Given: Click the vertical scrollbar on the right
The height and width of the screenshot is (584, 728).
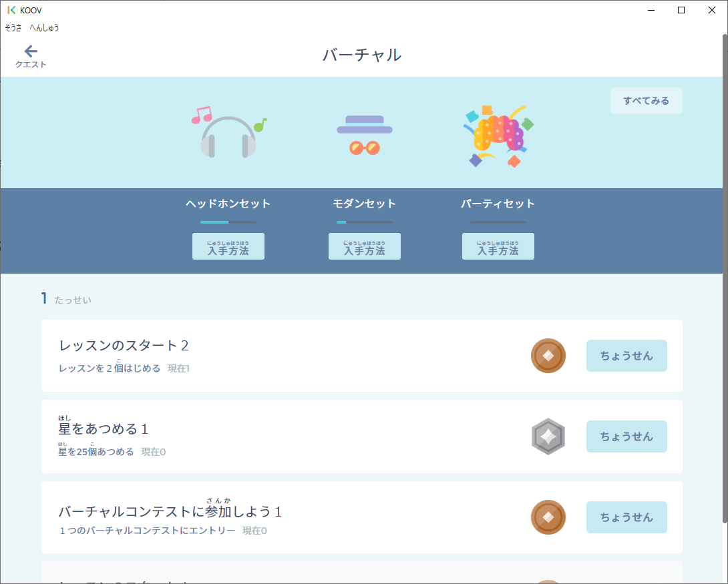Looking at the screenshot, I should coord(725,278).
